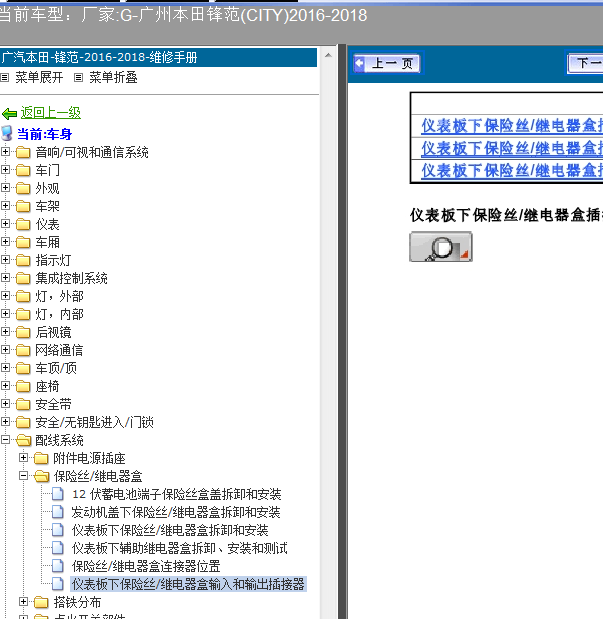
Task: Click the 返回上一级 link
Action: 51,113
